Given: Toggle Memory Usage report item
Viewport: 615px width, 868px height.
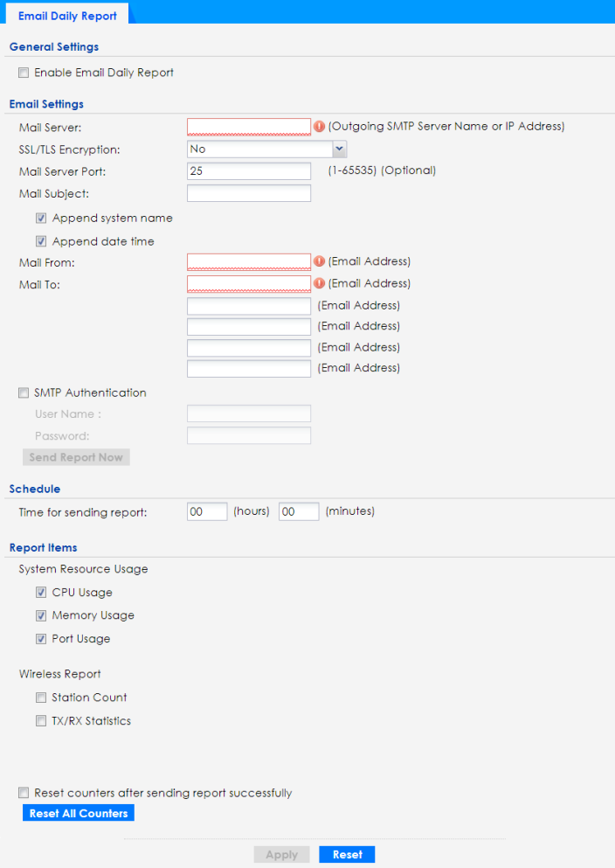Looking at the screenshot, I should (x=41, y=615).
